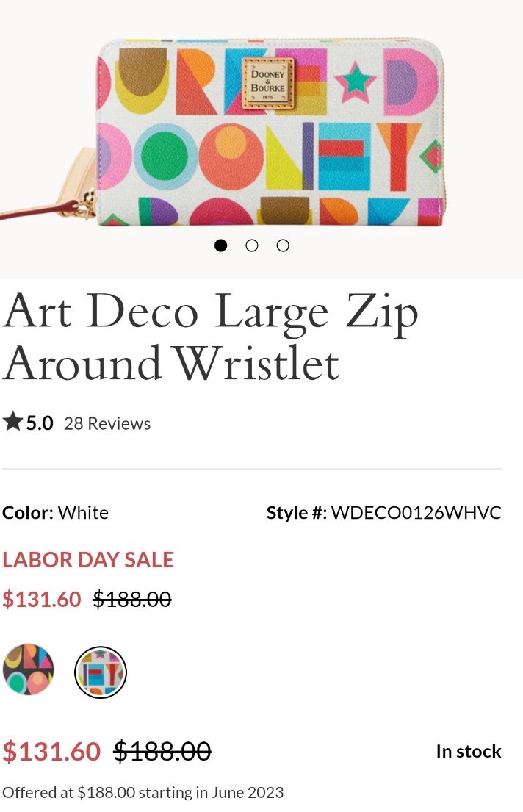This screenshot has width=523, height=812.
Task: Click the smaller $131.60 sale price
Action: click(x=42, y=599)
